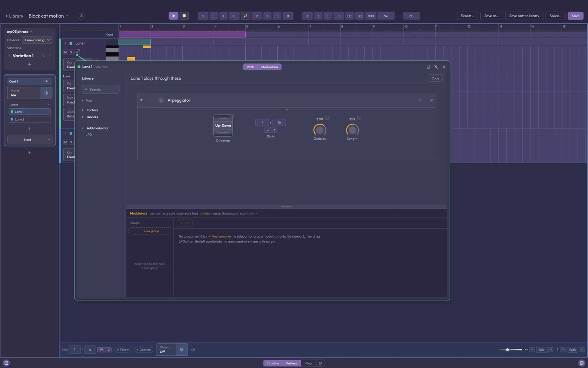Viewport: 588px width, 368px height.
Task: Remove the Arpeggiator device with its X
Action: [432, 100]
